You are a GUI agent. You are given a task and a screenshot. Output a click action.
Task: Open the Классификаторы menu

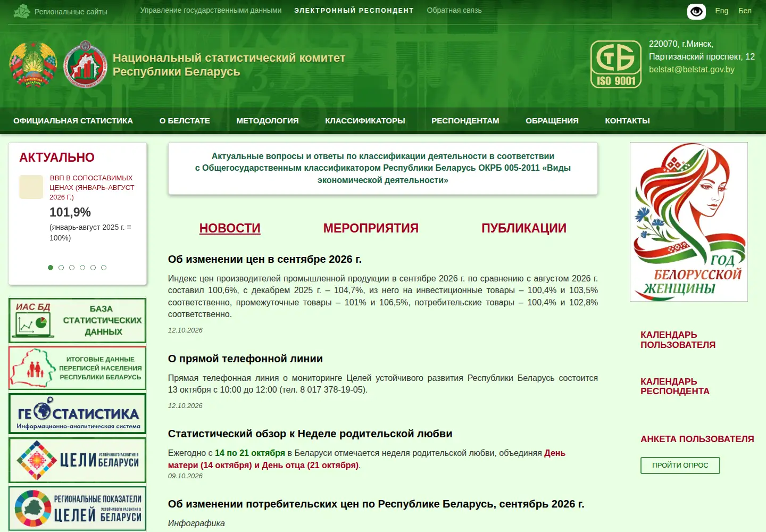(x=365, y=121)
